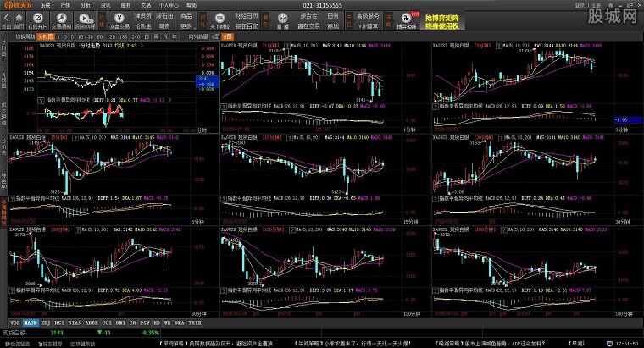This screenshot has height=348, width=644.
Task: Select the CCI indicator tab
Action: 107,323
